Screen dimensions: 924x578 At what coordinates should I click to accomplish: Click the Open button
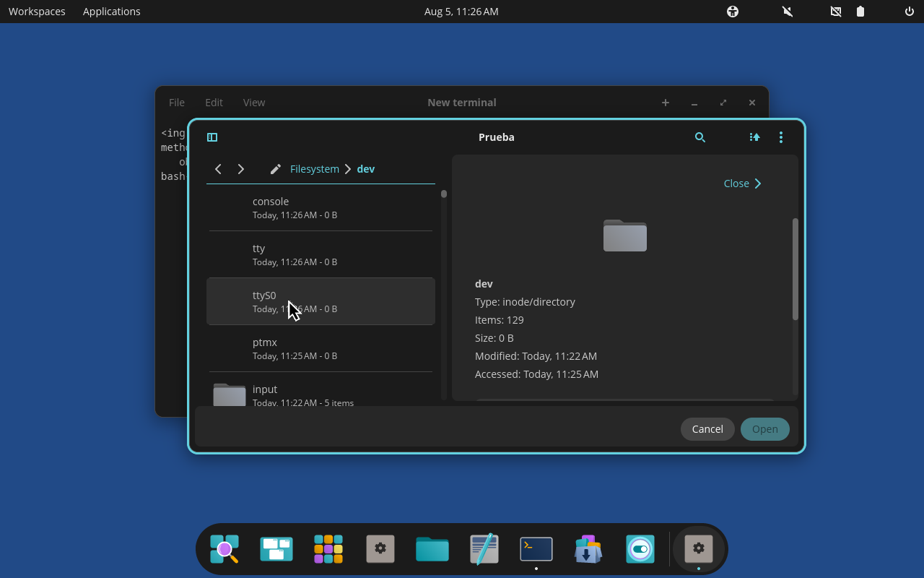[765, 429]
